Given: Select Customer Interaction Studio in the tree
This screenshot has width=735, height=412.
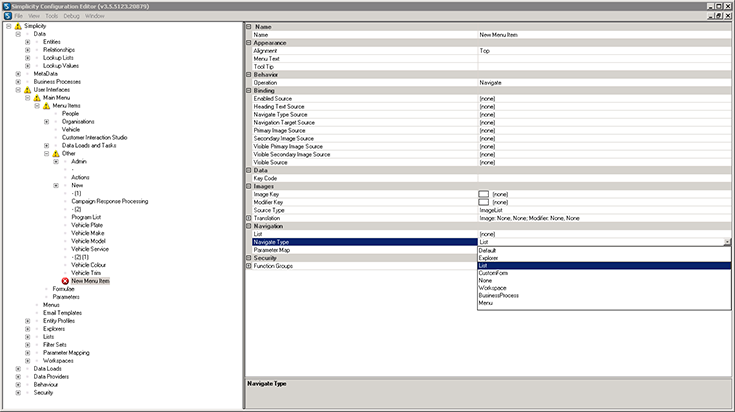Looking at the screenshot, I should [x=94, y=138].
